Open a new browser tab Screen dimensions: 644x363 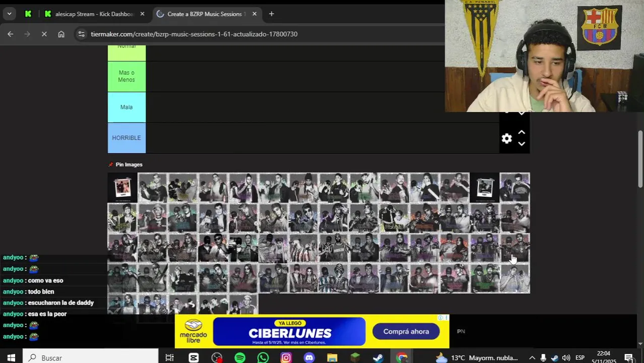pos(271,14)
